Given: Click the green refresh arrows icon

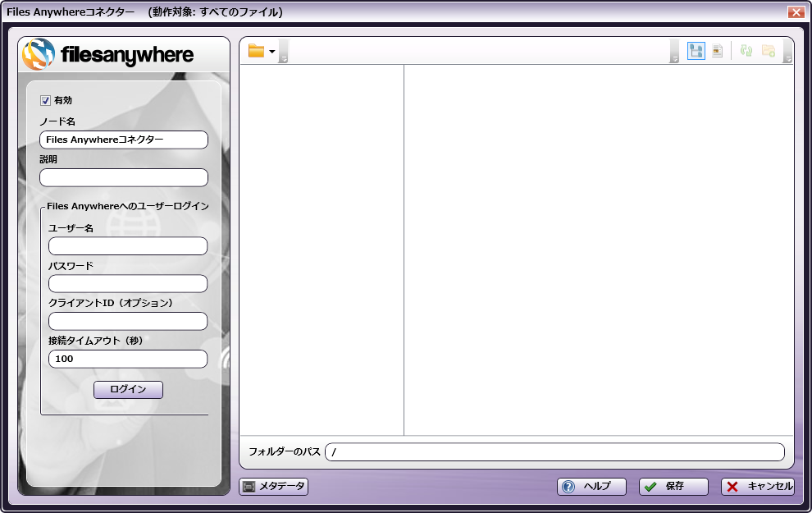Looking at the screenshot, I should tap(746, 51).
